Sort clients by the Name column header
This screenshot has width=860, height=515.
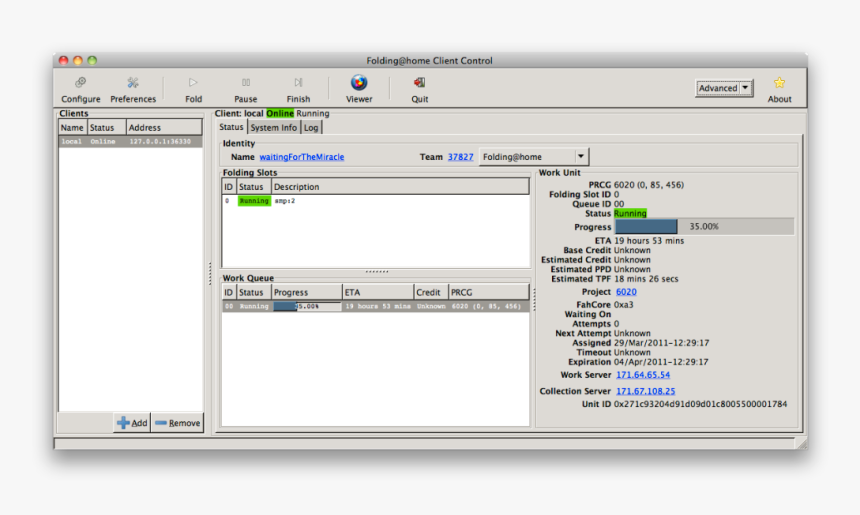72,127
